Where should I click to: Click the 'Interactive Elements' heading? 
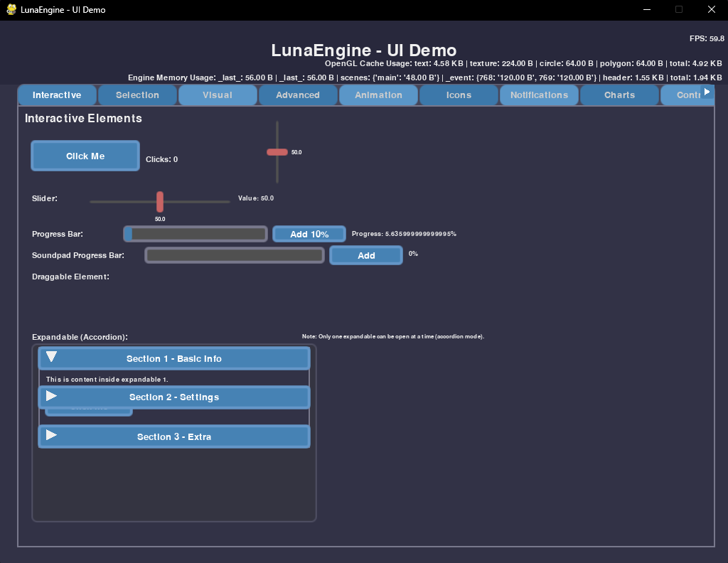pyautogui.click(x=84, y=118)
